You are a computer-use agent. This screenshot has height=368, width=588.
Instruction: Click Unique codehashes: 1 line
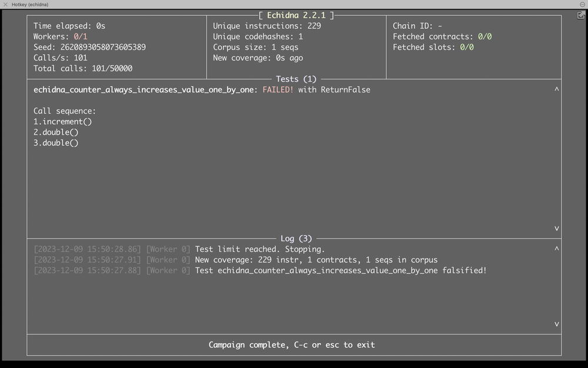258,37
